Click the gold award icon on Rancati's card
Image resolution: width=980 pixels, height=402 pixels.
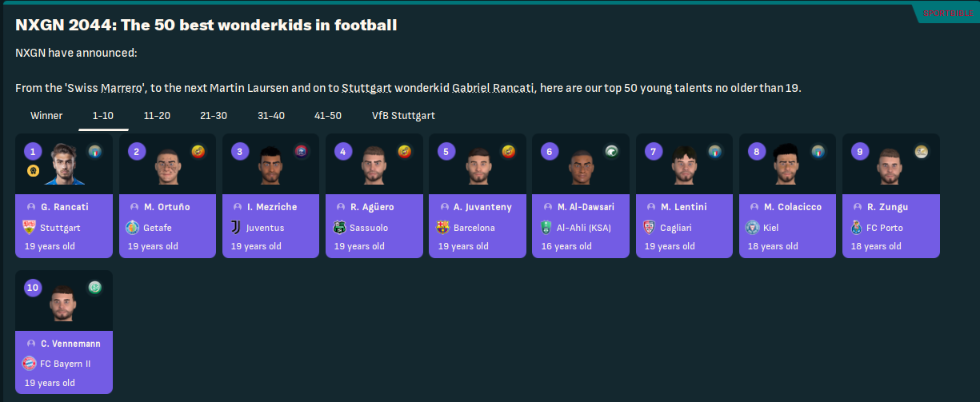32,170
